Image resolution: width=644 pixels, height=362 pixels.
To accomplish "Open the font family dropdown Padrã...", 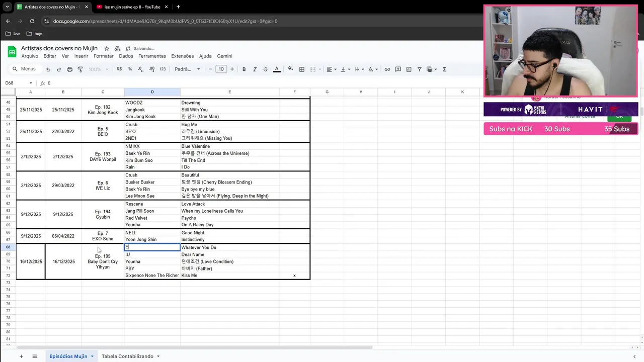I will (x=187, y=69).
